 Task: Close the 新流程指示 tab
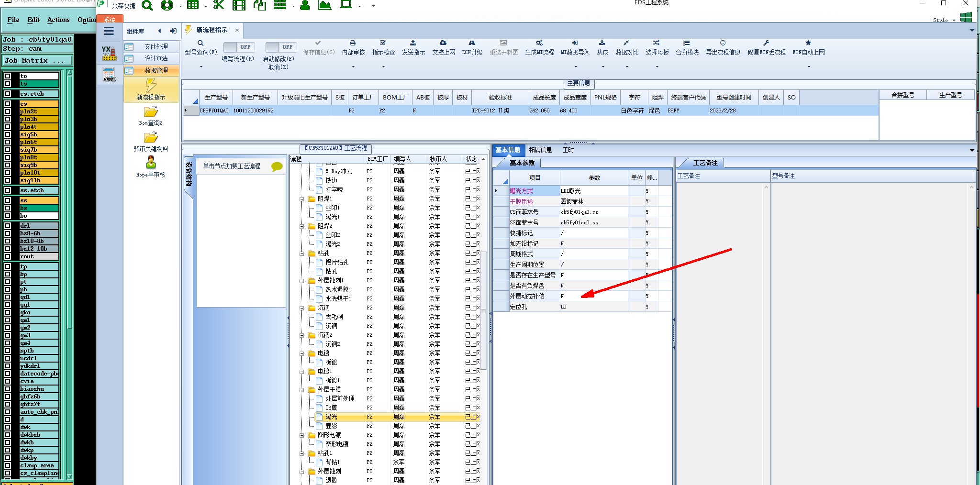[237, 30]
